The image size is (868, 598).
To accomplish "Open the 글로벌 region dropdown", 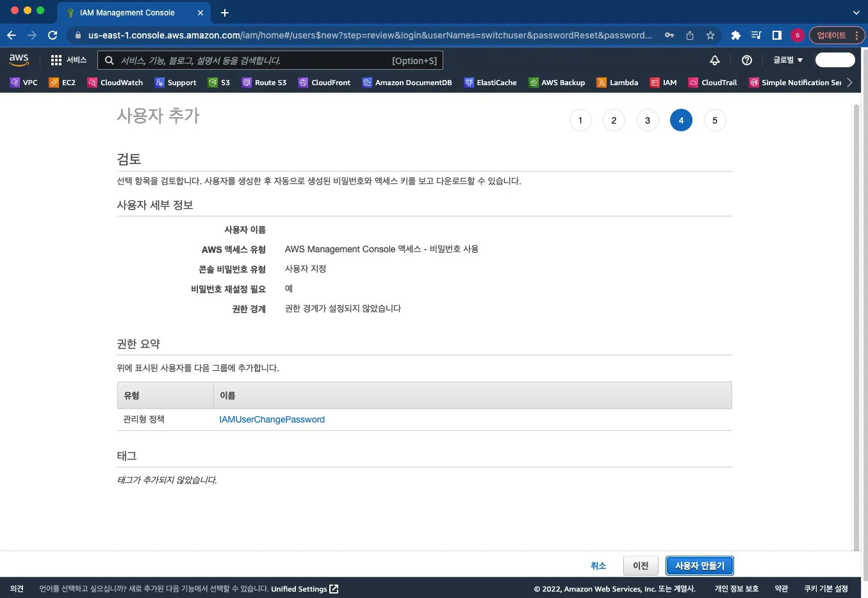I will click(788, 60).
